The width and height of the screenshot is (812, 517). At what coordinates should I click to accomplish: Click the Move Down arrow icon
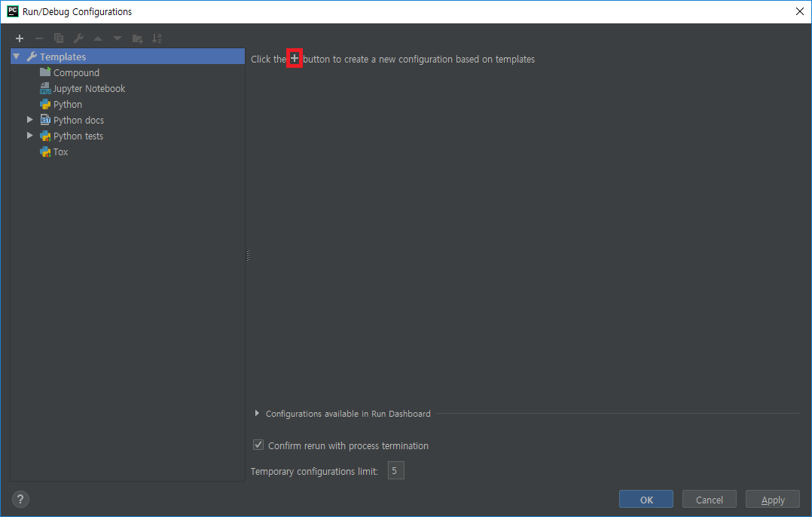coord(118,38)
